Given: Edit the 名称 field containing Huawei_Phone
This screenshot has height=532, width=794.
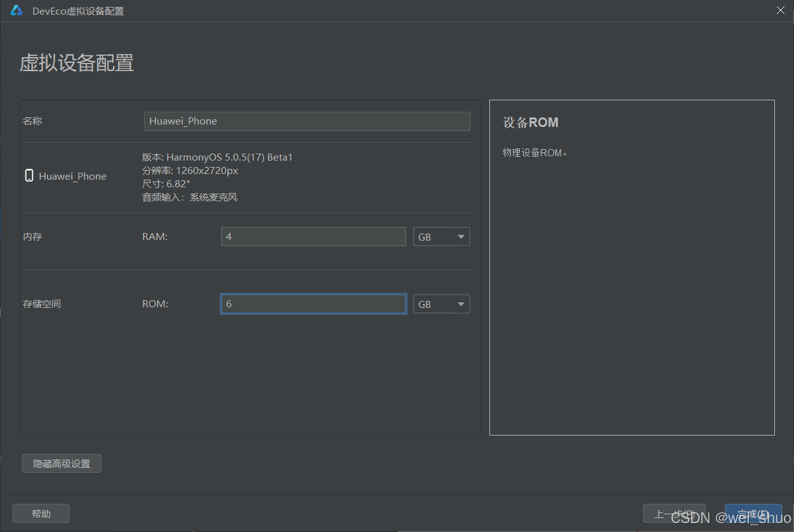Looking at the screenshot, I should (307, 121).
